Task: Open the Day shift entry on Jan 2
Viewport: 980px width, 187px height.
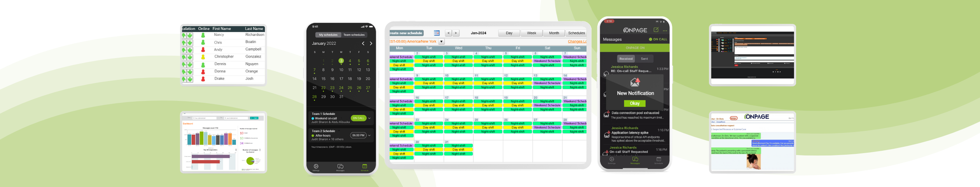Action: [x=429, y=61]
